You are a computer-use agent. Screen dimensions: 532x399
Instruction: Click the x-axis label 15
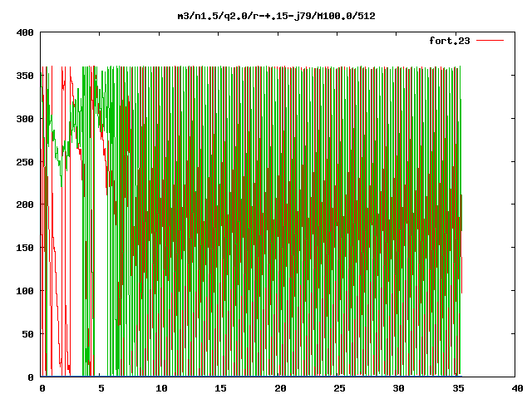(220, 388)
